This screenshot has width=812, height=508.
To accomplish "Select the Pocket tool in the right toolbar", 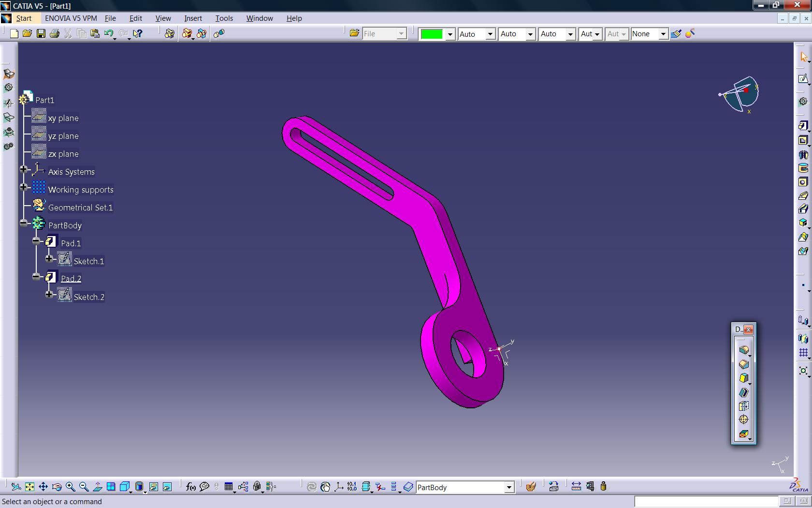I will coord(803,140).
